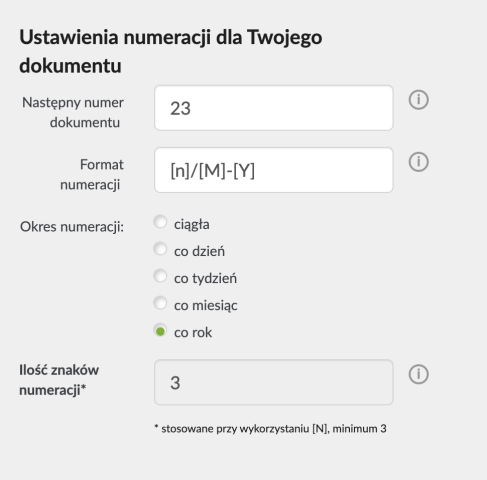Click the 'Następny numer dokumentu' label
The height and width of the screenshot is (480, 487).
(x=73, y=112)
